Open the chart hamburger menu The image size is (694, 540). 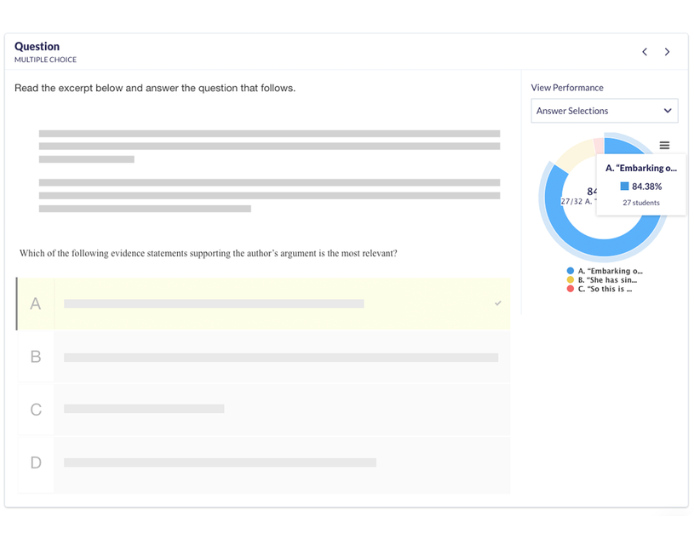pyautogui.click(x=664, y=145)
